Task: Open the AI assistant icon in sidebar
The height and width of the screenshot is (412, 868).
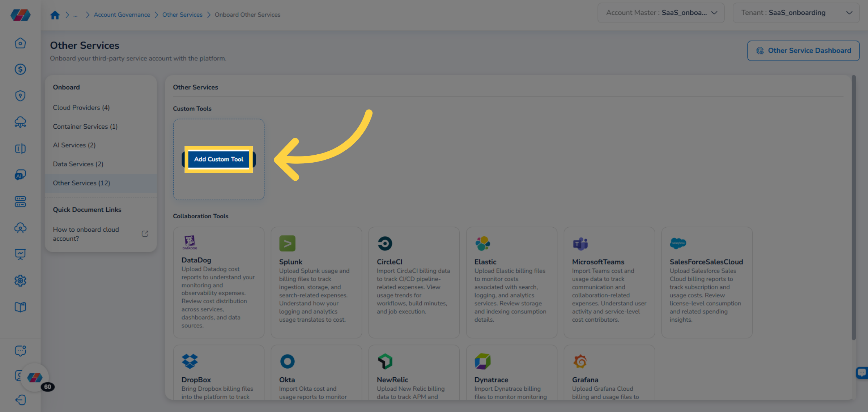Action: pyautogui.click(x=20, y=175)
